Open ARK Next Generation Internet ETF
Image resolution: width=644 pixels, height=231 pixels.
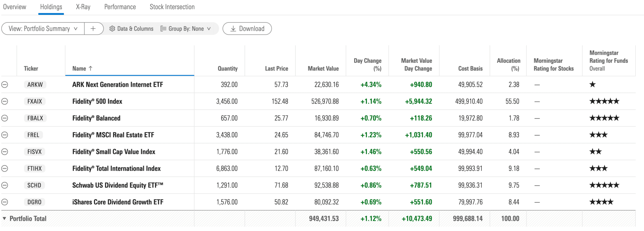click(118, 85)
